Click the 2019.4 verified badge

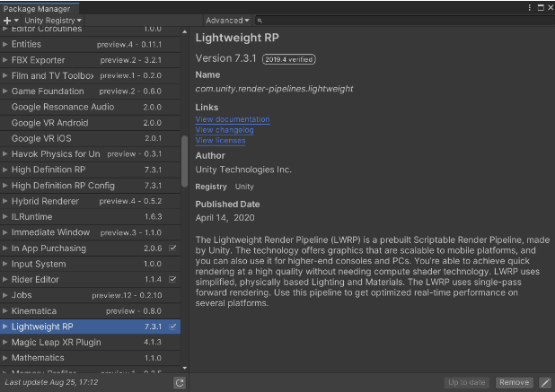[x=289, y=59]
